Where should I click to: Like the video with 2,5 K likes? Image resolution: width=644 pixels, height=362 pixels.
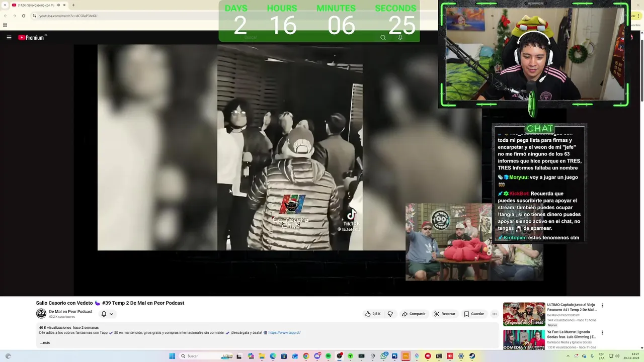[x=373, y=314]
